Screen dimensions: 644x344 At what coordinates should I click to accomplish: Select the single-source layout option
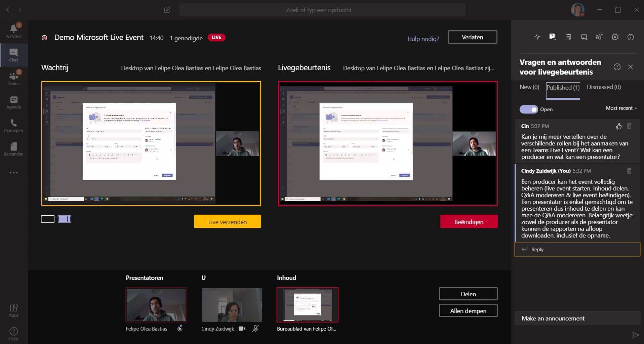point(48,219)
